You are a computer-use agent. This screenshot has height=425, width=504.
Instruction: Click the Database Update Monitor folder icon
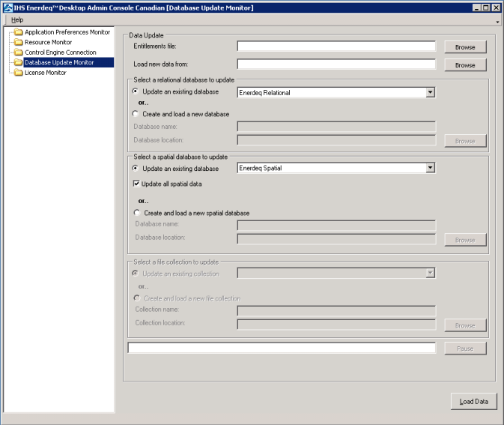(x=19, y=62)
